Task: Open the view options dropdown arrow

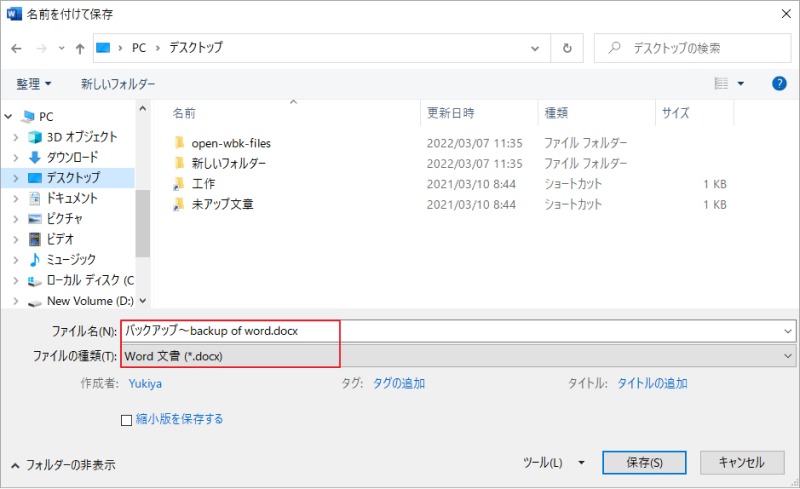Action: click(x=741, y=83)
